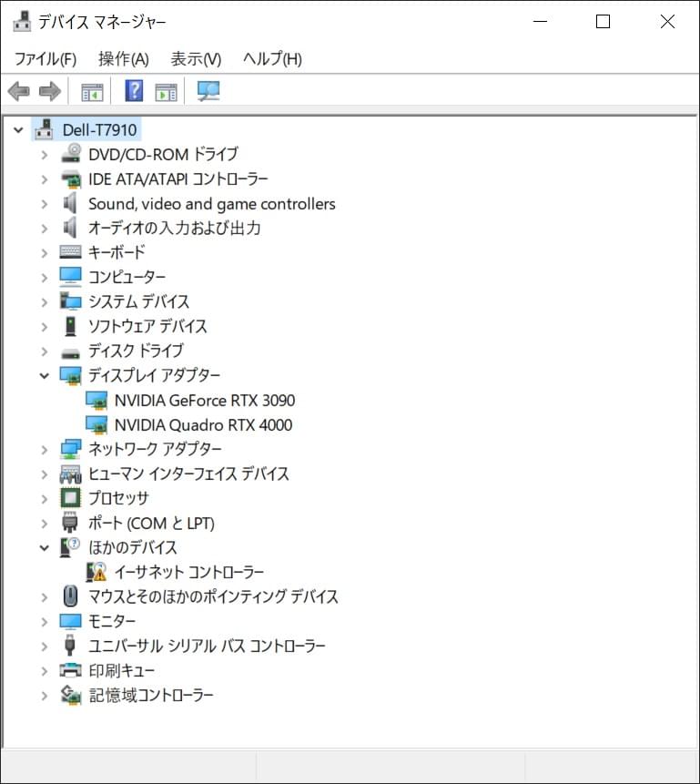The height and width of the screenshot is (784, 700).
Task: Open the ファイル(F) menu
Action: (46, 59)
